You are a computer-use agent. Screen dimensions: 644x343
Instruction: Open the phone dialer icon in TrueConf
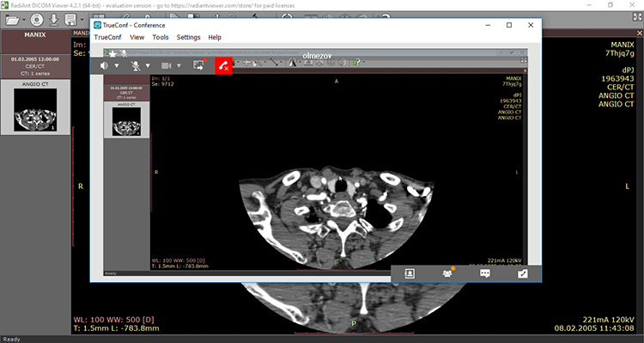point(522,273)
